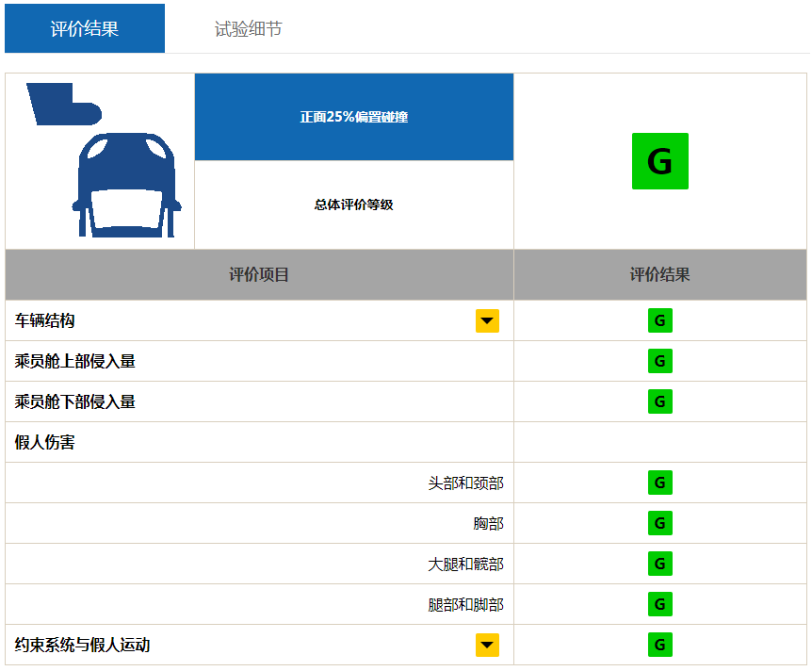Expand the 车辆结构 row dropdown arrow
Viewport: 812px width, 671px height.
[487, 321]
